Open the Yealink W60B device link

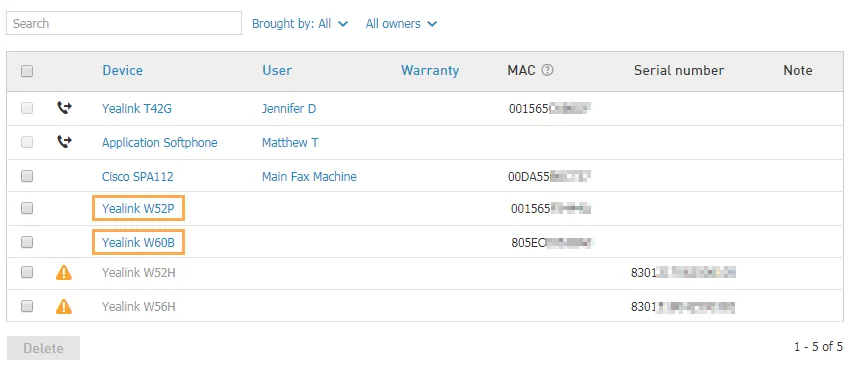(138, 242)
